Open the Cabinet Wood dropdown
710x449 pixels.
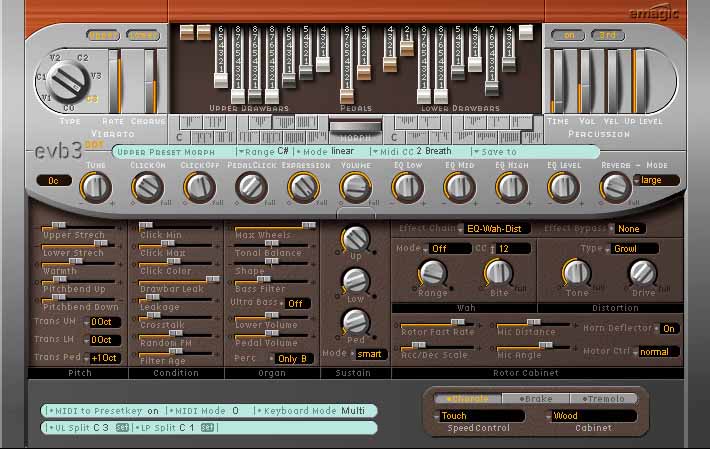pyautogui.click(x=591, y=416)
